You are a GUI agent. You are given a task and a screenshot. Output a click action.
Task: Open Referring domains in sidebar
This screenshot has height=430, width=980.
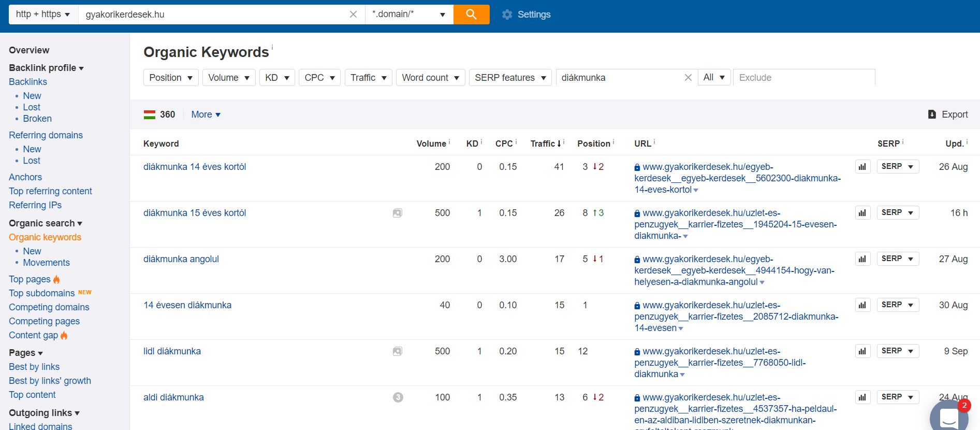pyautogui.click(x=46, y=135)
